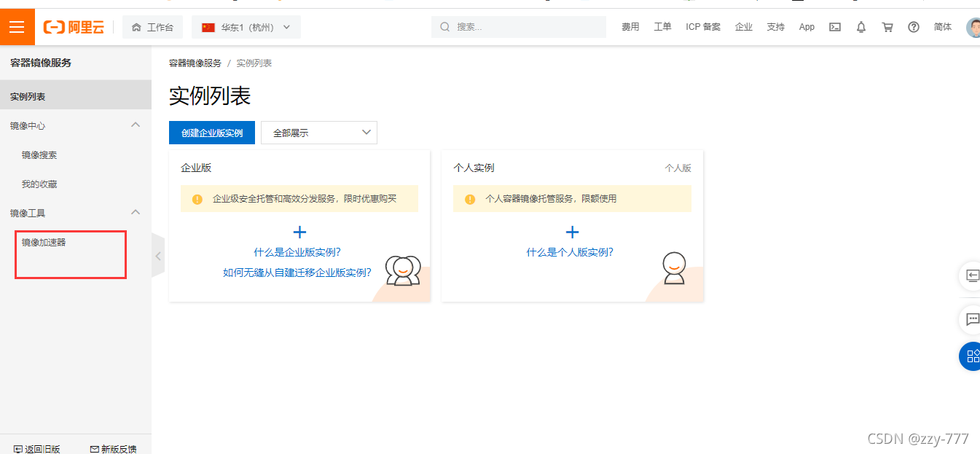Collapse the 镜像工具 sidebar section
This screenshot has width=980, height=454.
pos(135,212)
